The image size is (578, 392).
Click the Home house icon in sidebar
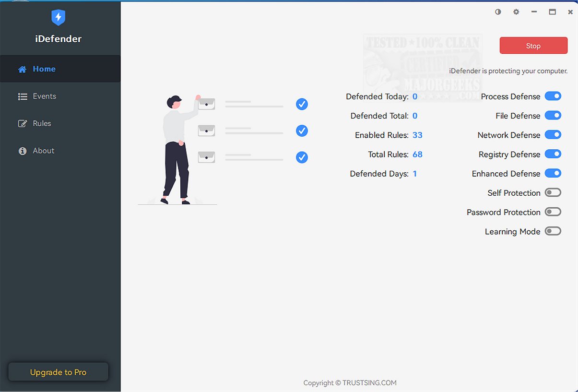coord(22,70)
